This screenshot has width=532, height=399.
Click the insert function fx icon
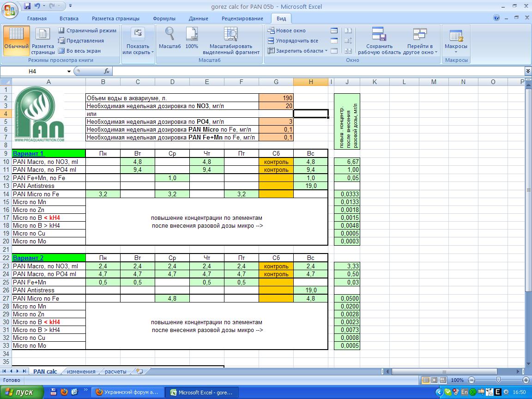click(x=106, y=71)
